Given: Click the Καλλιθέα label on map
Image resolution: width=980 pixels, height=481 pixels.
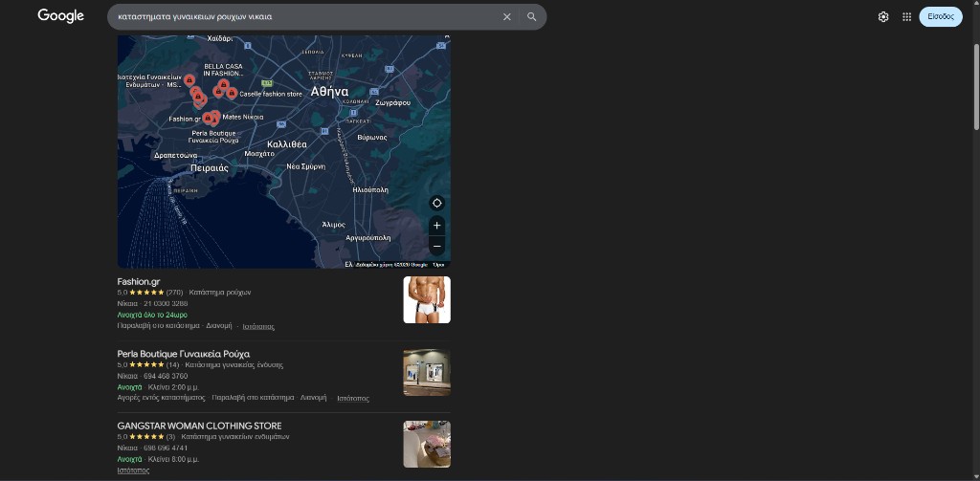Looking at the screenshot, I should tap(287, 144).
